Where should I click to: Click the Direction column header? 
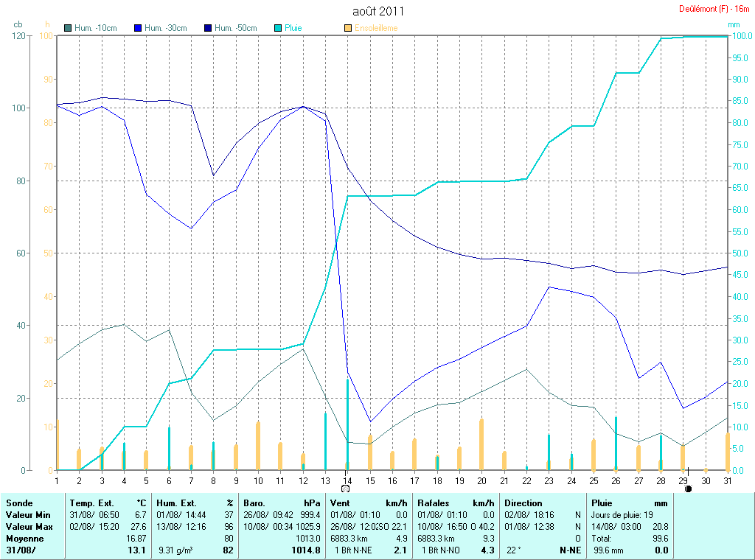click(523, 503)
